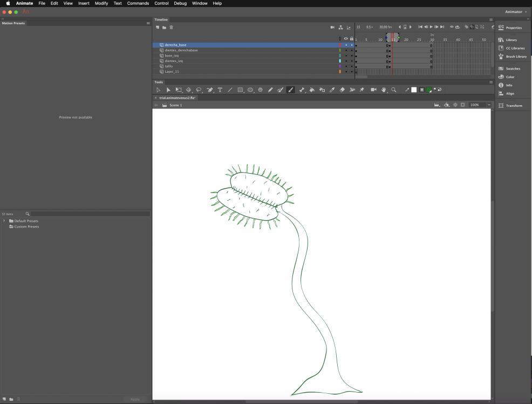Click the Motion Presets search field
Screen dimensions: 532x404
[x=90, y=214]
